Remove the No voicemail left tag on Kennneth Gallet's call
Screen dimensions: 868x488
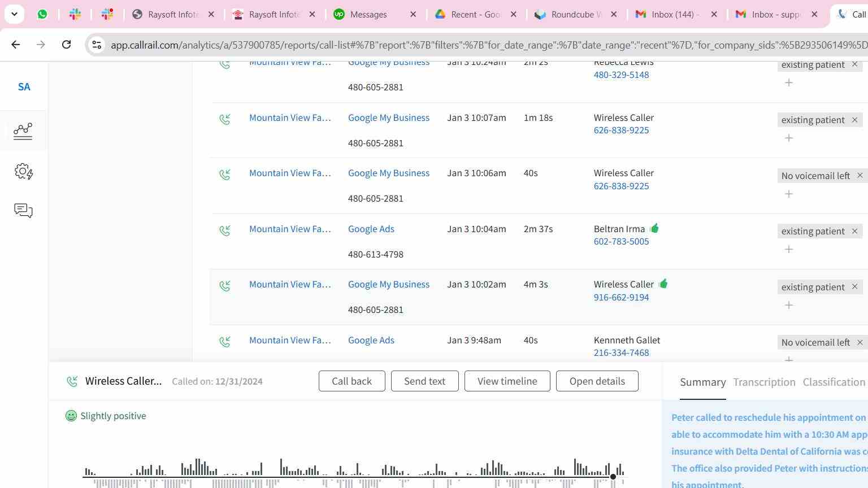tap(860, 342)
